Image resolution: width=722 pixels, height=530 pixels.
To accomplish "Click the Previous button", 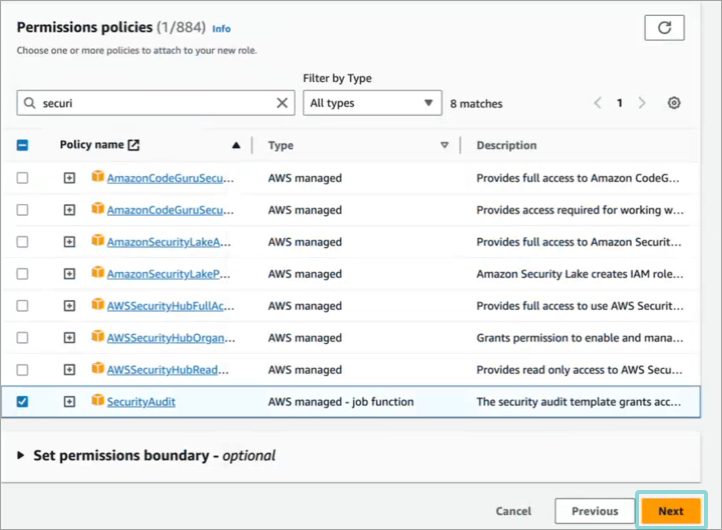I will 594,511.
